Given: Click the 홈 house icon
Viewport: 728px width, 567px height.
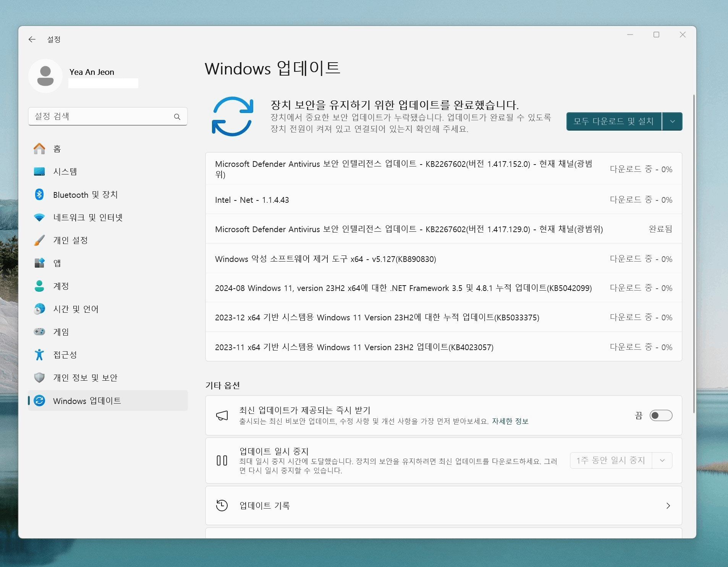Looking at the screenshot, I should (39, 149).
